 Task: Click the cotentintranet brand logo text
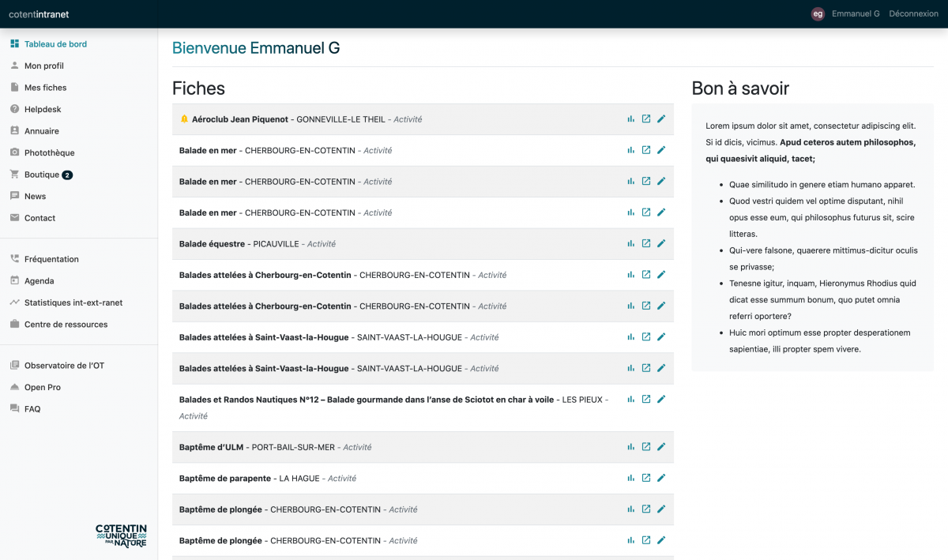(39, 13)
